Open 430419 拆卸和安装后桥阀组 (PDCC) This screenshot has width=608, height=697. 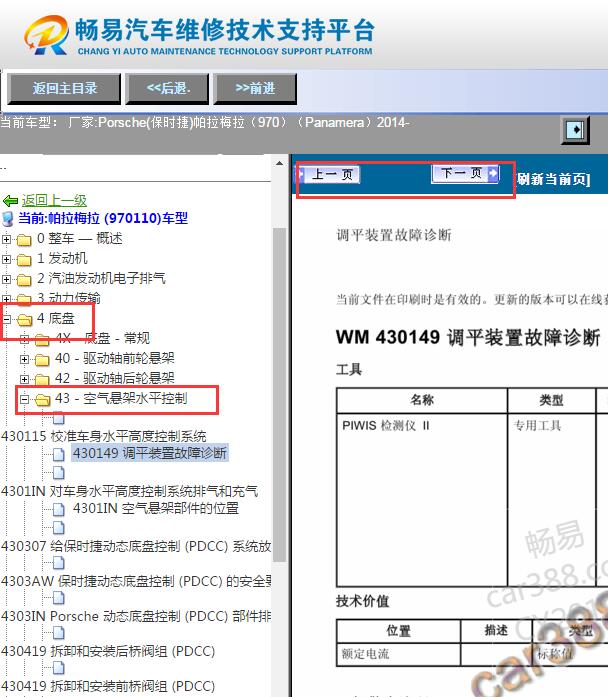tap(108, 652)
